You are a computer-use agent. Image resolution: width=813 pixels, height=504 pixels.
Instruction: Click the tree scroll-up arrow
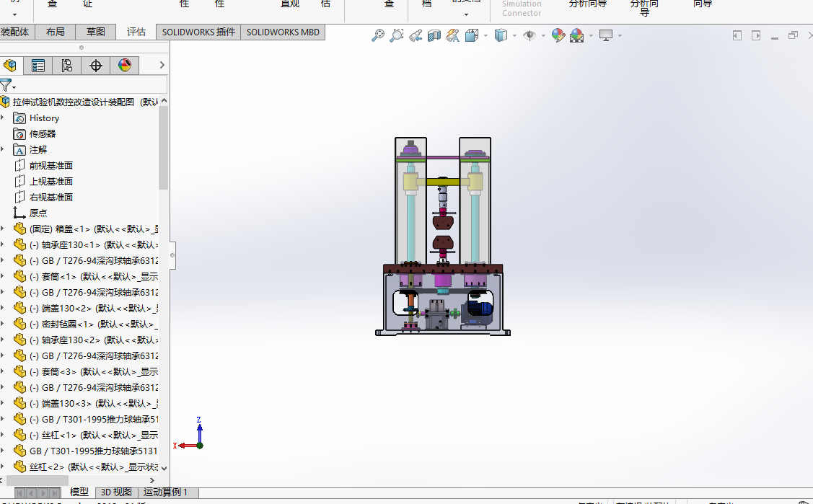pos(164,100)
